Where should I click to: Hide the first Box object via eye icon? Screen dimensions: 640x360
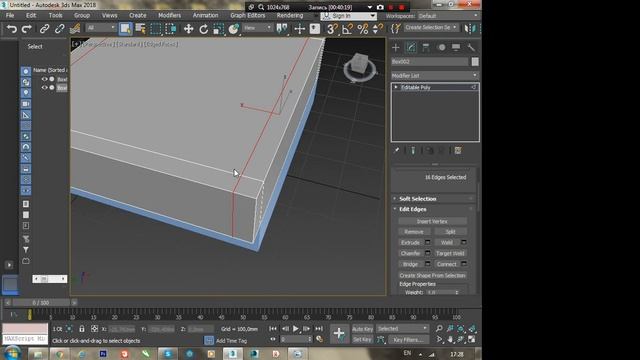(44, 79)
